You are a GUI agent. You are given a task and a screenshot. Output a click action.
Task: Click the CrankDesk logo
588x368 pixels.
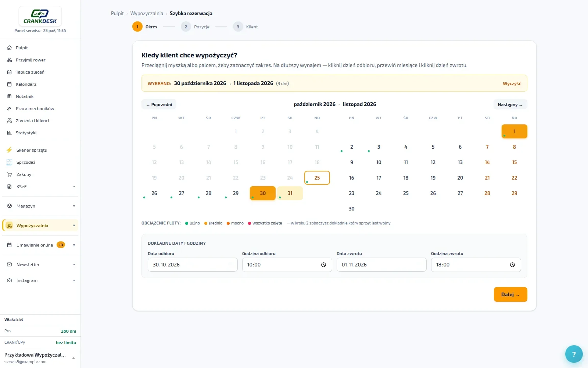(40, 16)
